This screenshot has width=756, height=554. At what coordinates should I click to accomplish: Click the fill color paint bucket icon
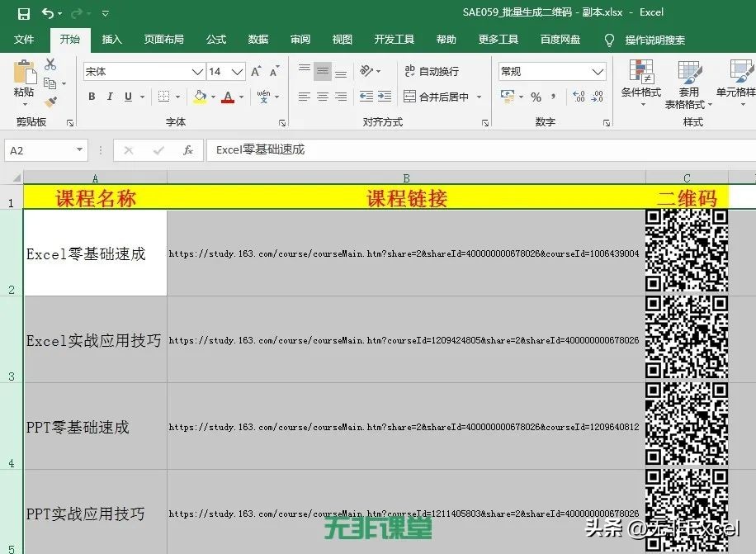pos(201,97)
